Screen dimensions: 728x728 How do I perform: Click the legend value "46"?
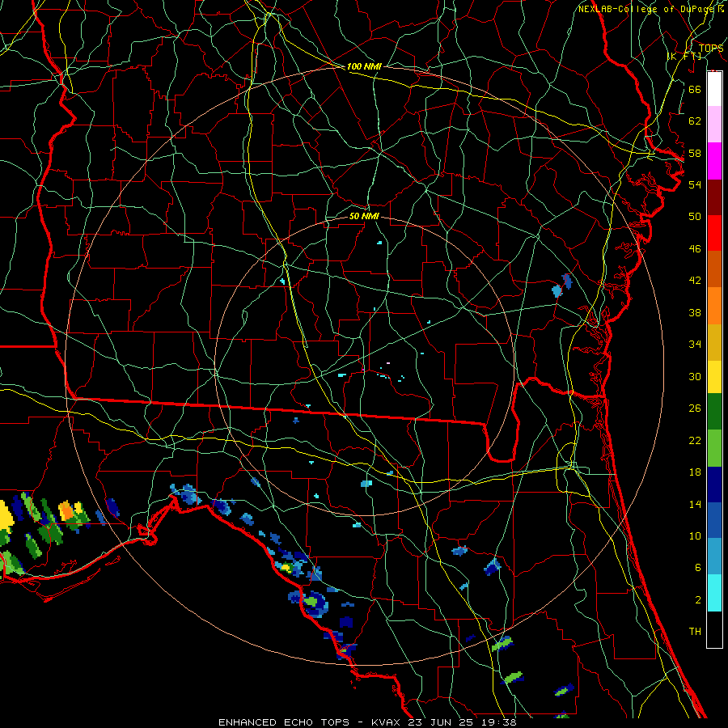(x=695, y=249)
